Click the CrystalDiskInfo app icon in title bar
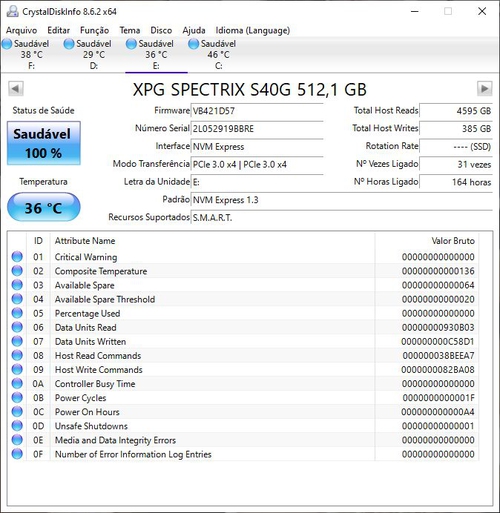Screen dimensions: 500x513 (x=12, y=11)
